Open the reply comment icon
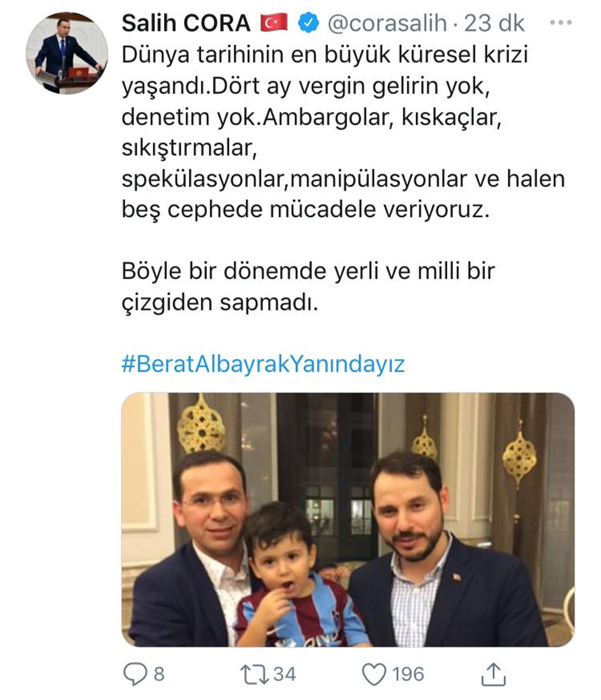Image resolution: width=601 pixels, height=700 pixels. (135, 674)
